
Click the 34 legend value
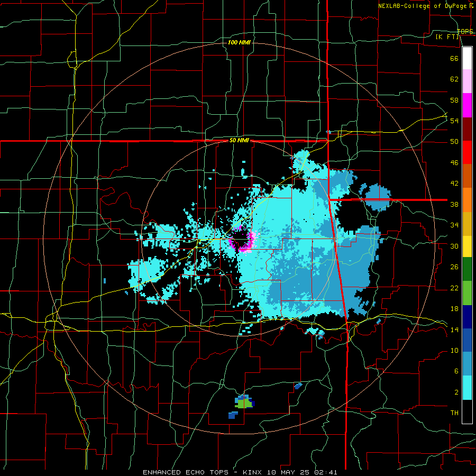[454, 225]
